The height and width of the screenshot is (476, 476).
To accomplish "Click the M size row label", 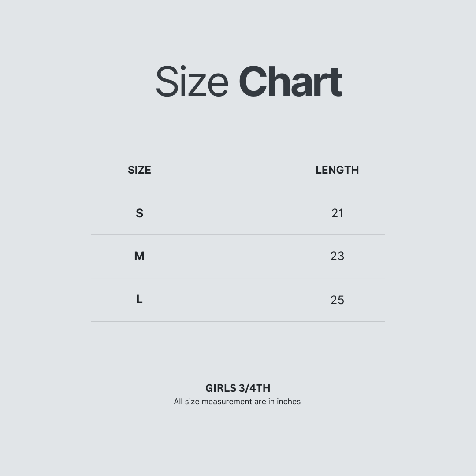I will [139, 256].
